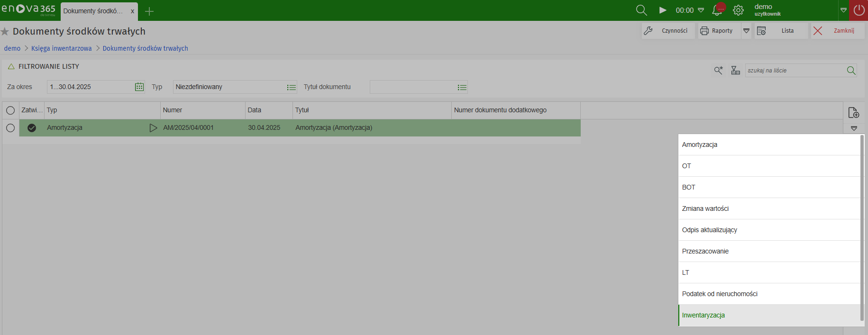Select Zmiana wartości in the dropdown menu

[x=705, y=208]
